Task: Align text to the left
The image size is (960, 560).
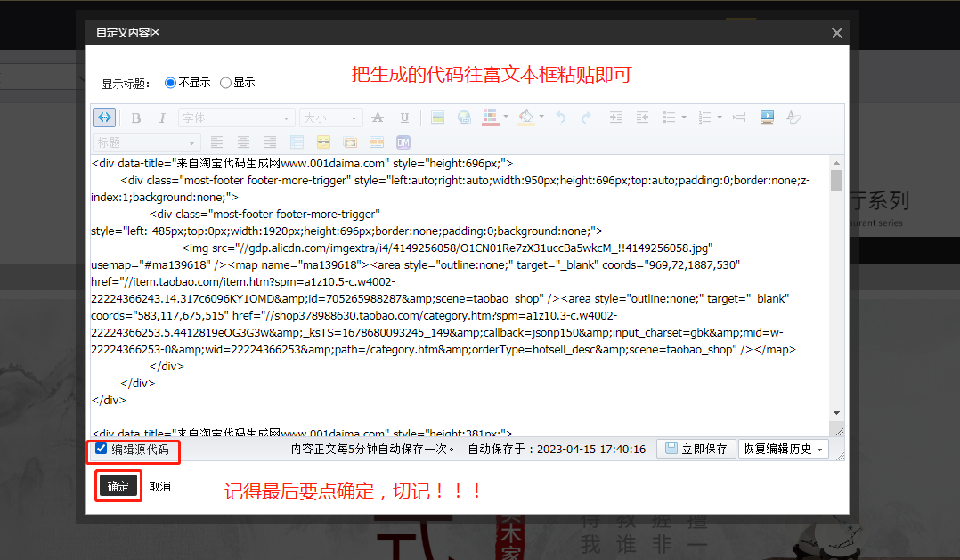Action: (216, 142)
